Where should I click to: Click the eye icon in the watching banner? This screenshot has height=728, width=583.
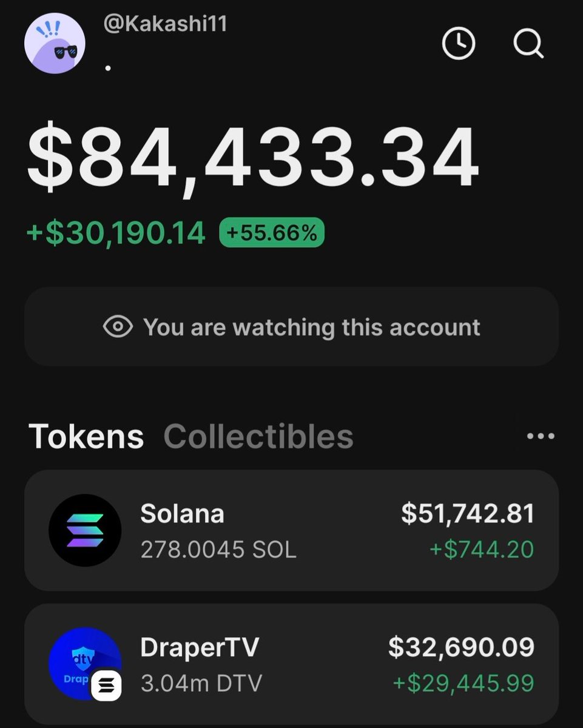(x=118, y=327)
